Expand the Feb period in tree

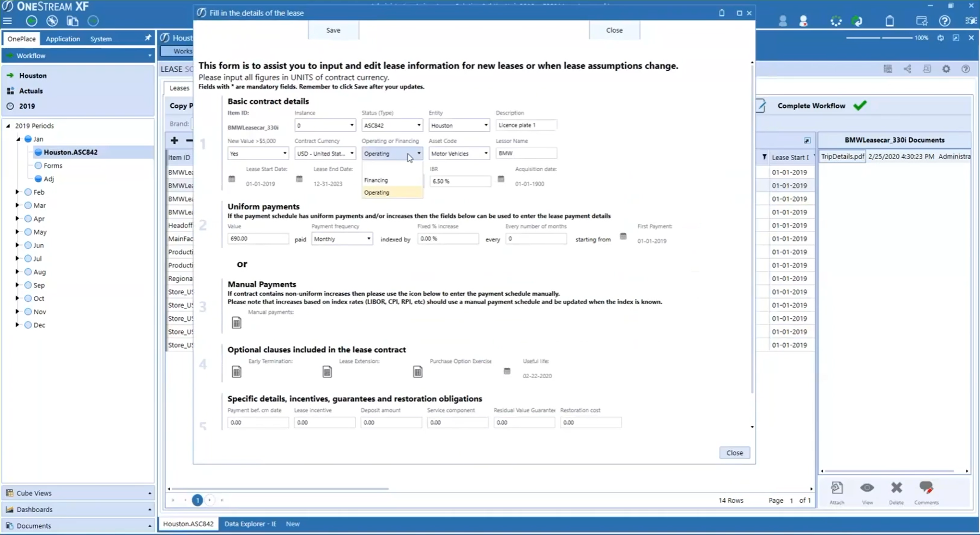17,192
